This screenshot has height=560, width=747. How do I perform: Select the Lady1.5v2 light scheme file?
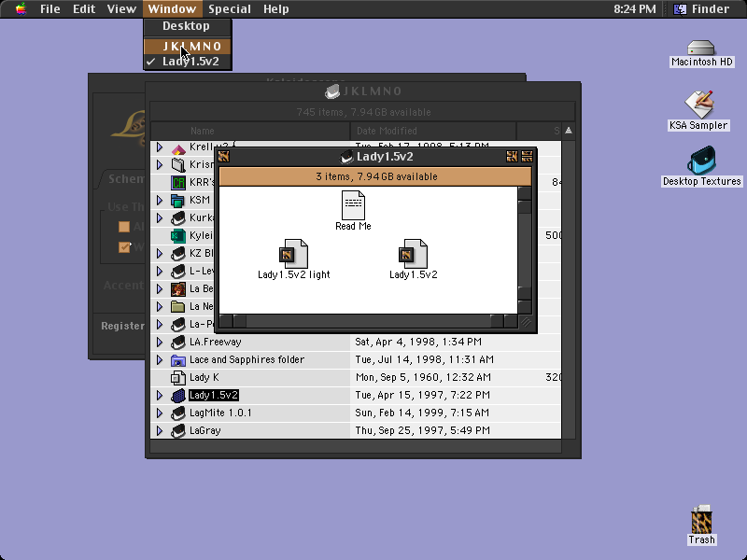pyautogui.click(x=293, y=254)
